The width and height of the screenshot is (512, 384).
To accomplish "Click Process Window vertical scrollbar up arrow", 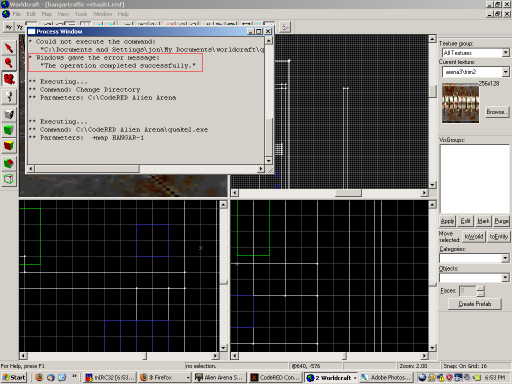I will coord(269,41).
